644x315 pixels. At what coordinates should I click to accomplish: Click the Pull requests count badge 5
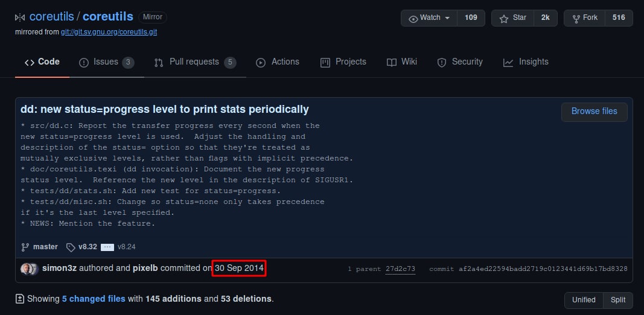pos(230,62)
